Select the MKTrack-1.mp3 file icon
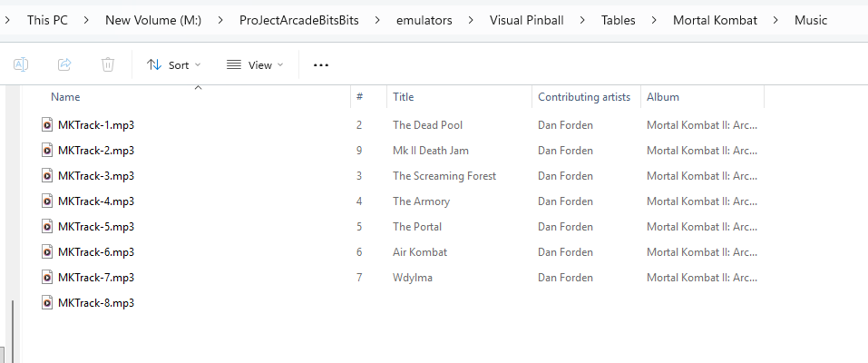The image size is (868, 363). [x=47, y=124]
